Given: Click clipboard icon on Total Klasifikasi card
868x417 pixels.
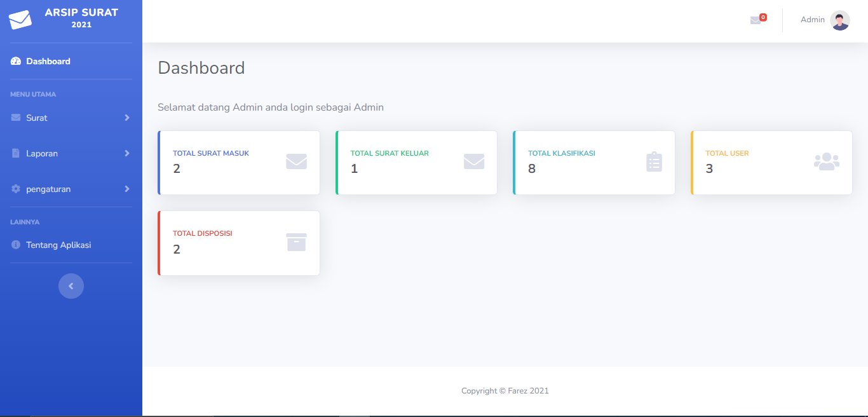Looking at the screenshot, I should 654,162.
